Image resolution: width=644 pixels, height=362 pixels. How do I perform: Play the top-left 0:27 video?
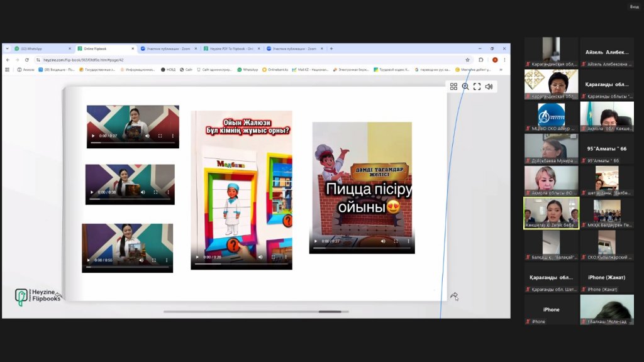point(94,136)
